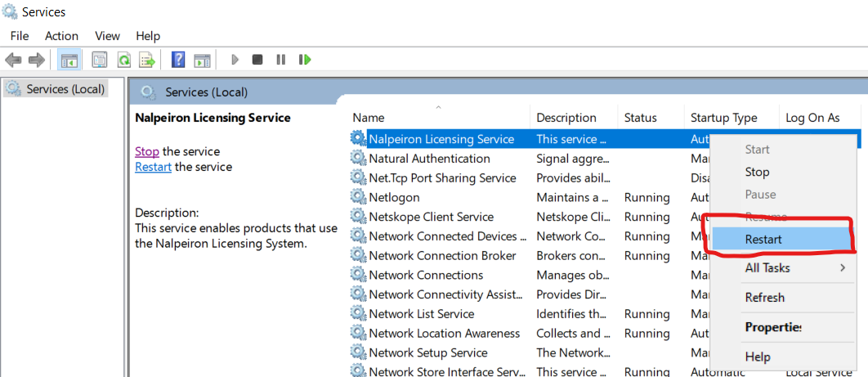868x377 pixels.
Task: Select the Netlogon service row
Action: 394,197
